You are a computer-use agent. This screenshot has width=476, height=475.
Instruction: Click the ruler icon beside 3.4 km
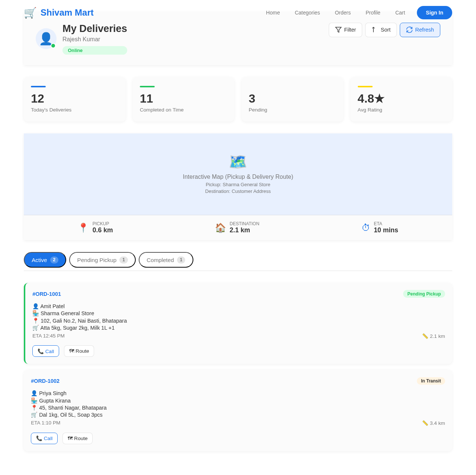[425, 423]
